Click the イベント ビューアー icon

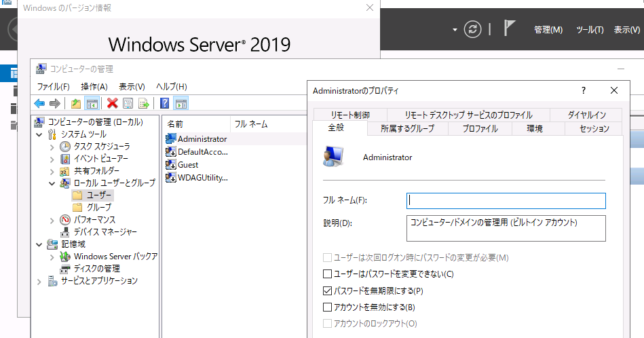[x=65, y=159]
